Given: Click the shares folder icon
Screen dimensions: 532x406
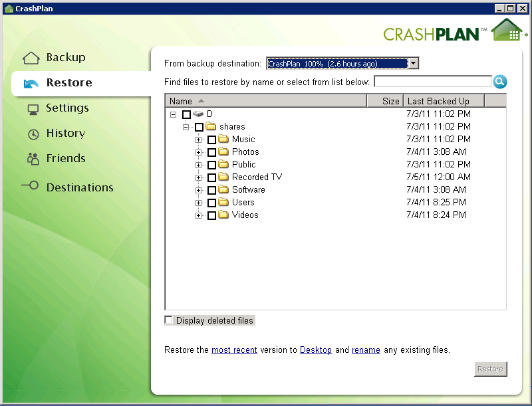Looking at the screenshot, I should [211, 126].
